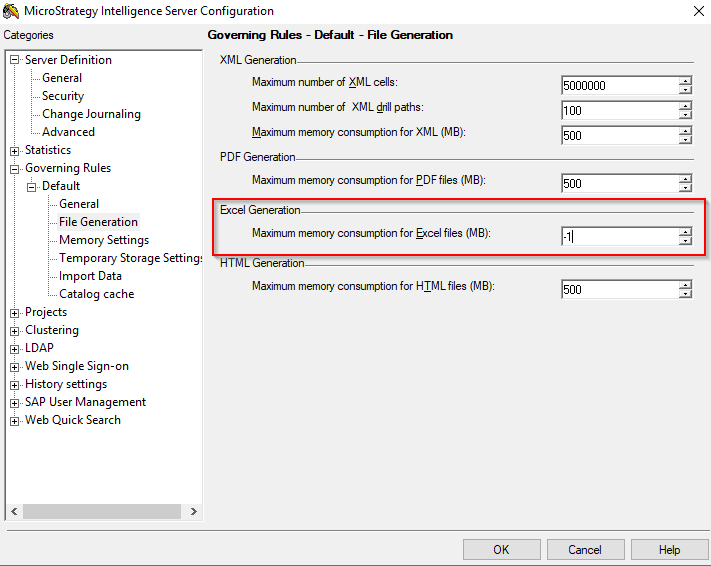Expand the Statistics tree node
The width and height of the screenshot is (711, 566).
point(15,150)
